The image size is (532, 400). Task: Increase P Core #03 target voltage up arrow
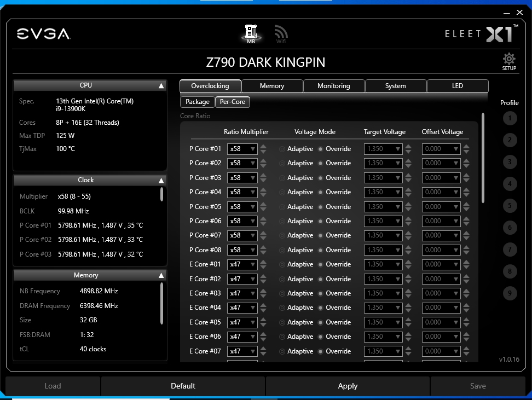click(408, 175)
